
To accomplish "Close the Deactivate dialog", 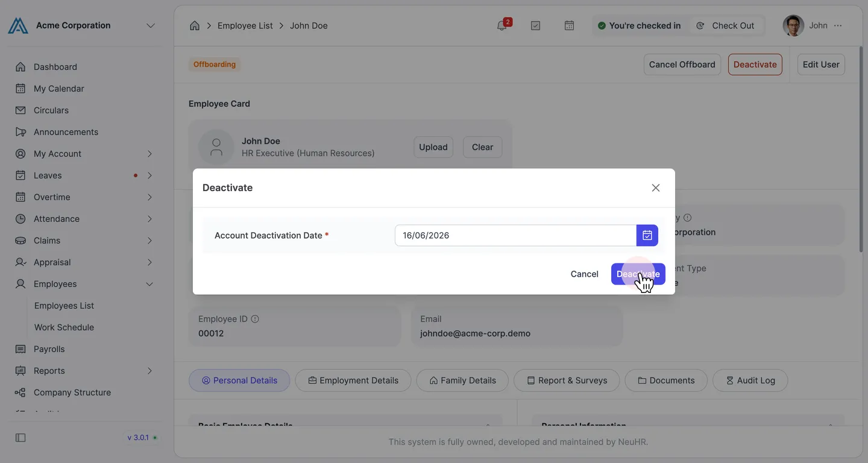I will pyautogui.click(x=656, y=188).
